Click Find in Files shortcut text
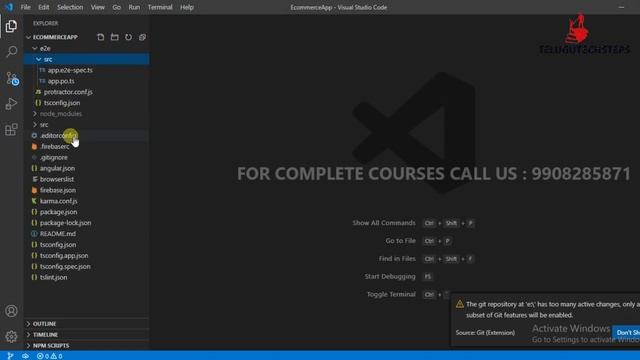Viewport: 640px width, 360px height. coord(397,259)
